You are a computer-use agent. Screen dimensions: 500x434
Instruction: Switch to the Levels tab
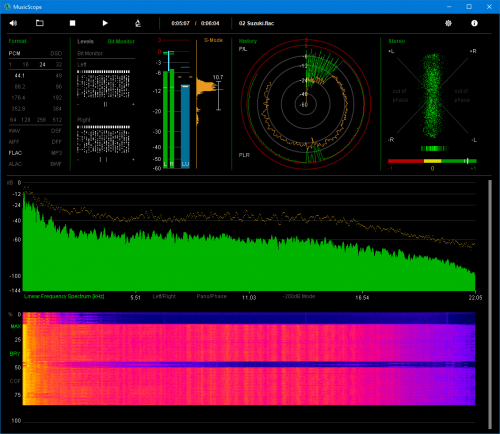pos(85,41)
